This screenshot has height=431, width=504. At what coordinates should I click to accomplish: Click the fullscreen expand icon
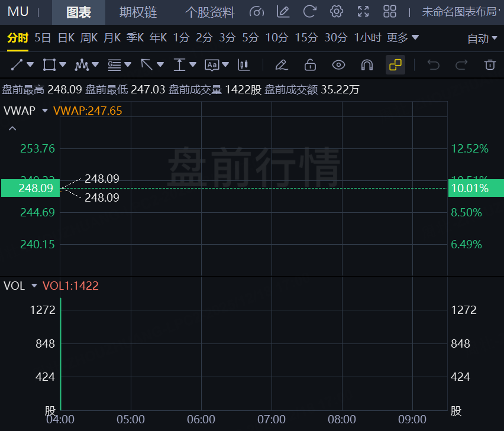363,11
